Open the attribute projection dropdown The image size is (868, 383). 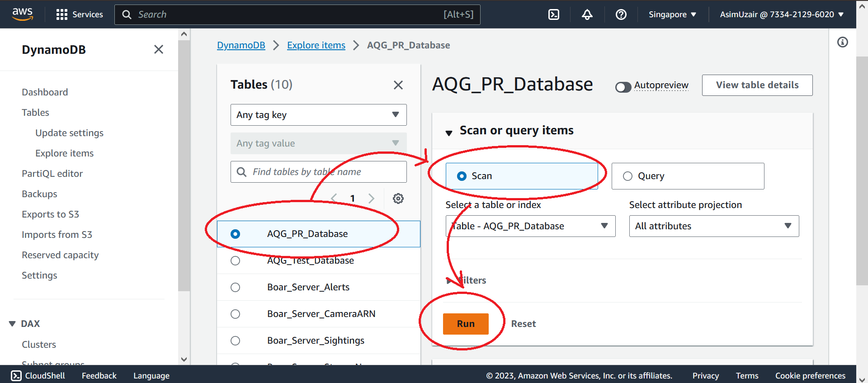coord(714,226)
